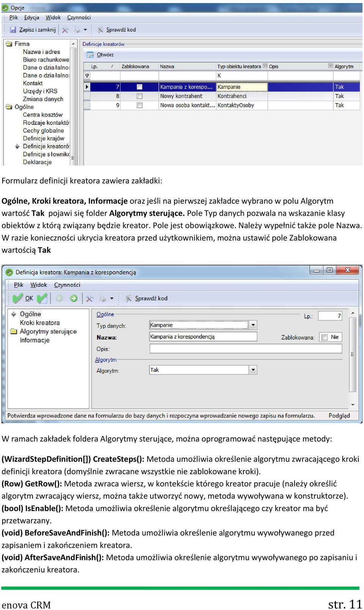The width and height of the screenshot is (364, 610).
Task: Sort the grid by the Lp. column header
Action: pos(102,66)
